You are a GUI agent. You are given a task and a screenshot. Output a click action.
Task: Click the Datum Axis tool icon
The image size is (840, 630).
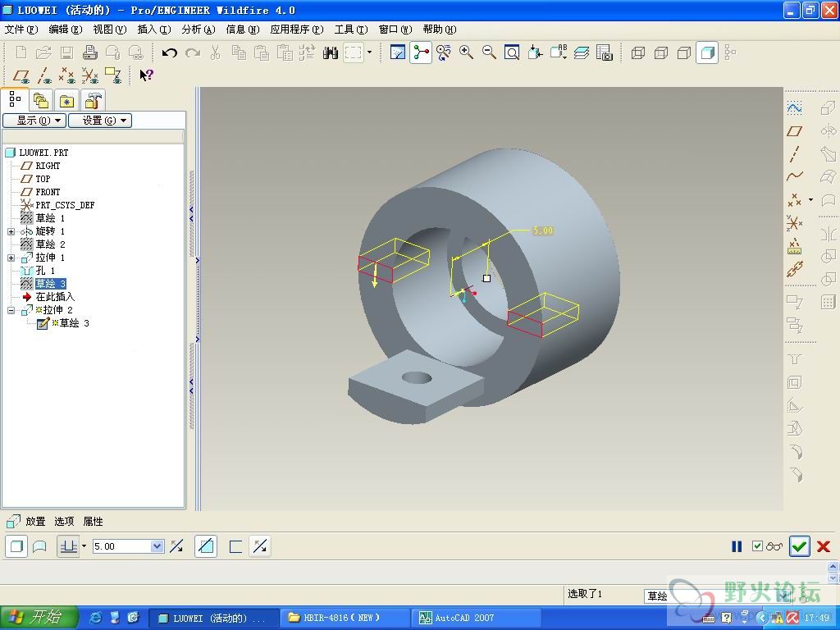(x=794, y=154)
